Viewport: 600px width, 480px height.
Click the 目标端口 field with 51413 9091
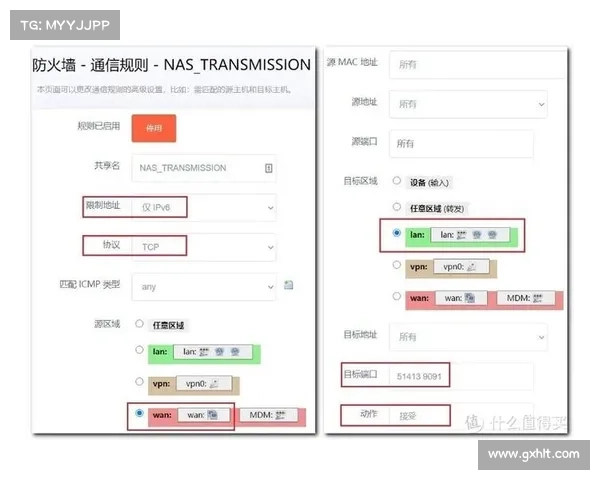[x=461, y=376]
